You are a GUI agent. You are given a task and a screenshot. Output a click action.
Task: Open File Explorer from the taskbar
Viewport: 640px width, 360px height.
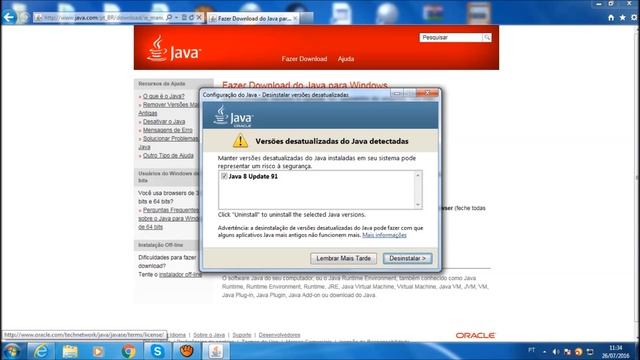click(70, 351)
